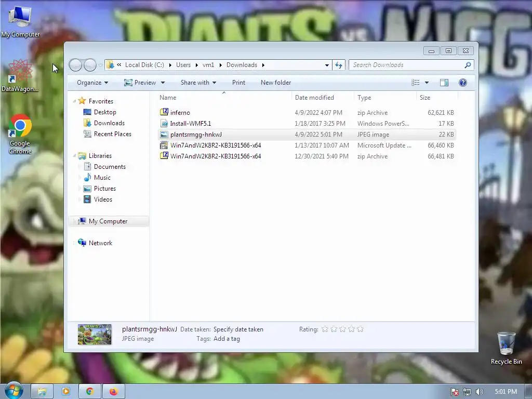
Task: Open the Share with menu
Action: coord(198,83)
